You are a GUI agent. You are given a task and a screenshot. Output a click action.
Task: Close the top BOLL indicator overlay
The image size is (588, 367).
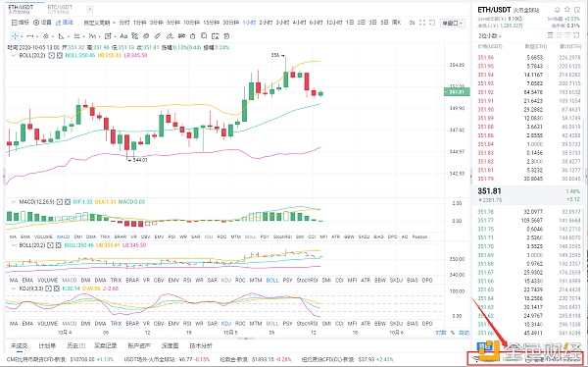(x=59, y=55)
